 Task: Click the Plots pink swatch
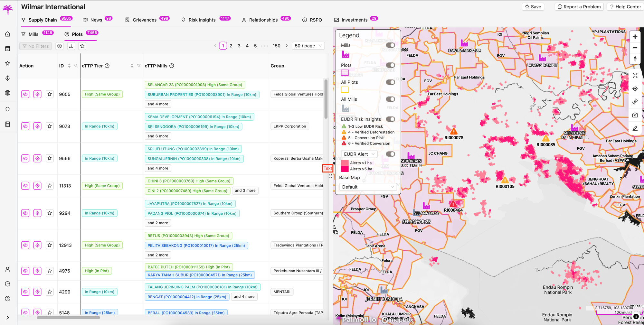pyautogui.click(x=345, y=73)
